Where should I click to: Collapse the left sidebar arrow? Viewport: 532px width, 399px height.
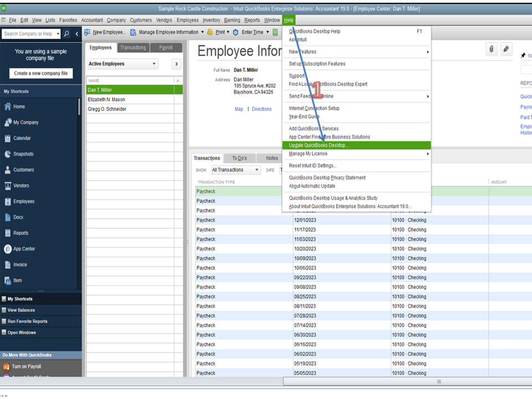[x=77, y=34]
